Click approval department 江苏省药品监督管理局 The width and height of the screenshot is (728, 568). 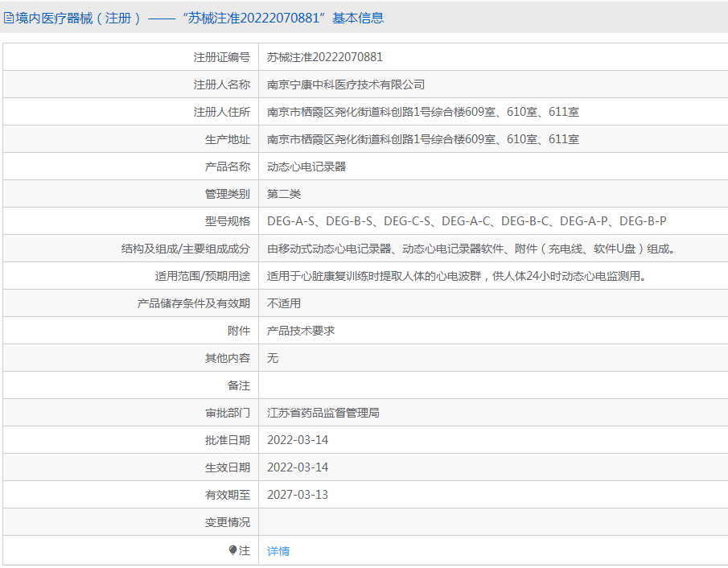(x=323, y=413)
